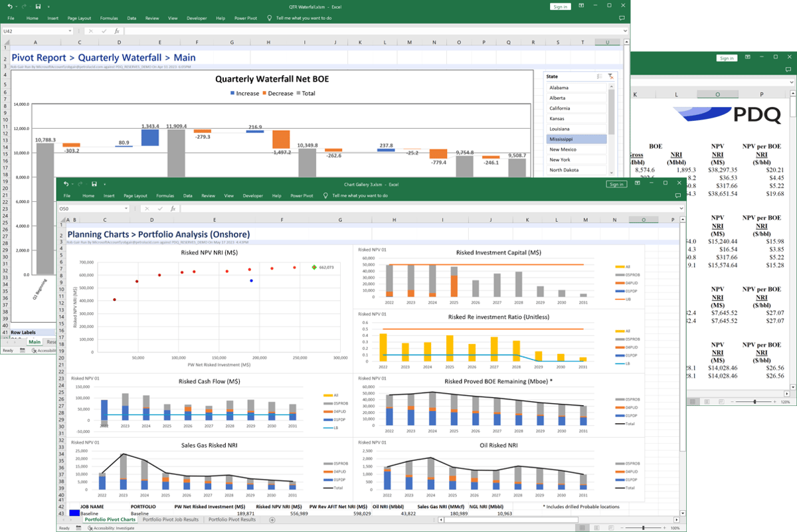Switch to the Power Pivot ribbon tab

click(302, 195)
